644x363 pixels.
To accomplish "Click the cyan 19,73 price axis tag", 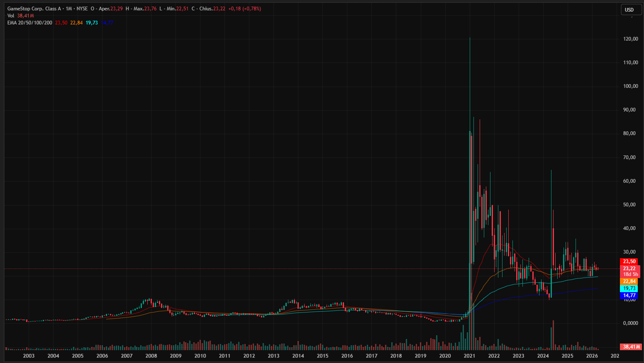I will (629, 288).
